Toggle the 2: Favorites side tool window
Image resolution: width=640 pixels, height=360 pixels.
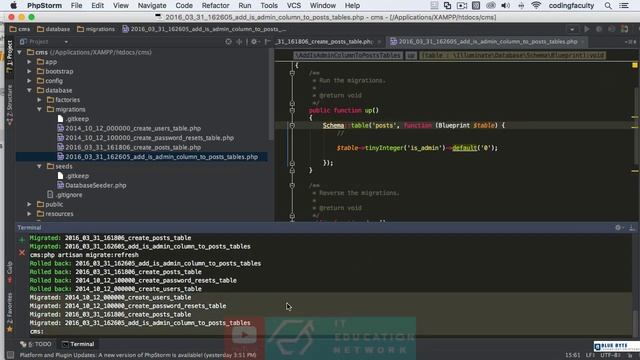pos(9,312)
